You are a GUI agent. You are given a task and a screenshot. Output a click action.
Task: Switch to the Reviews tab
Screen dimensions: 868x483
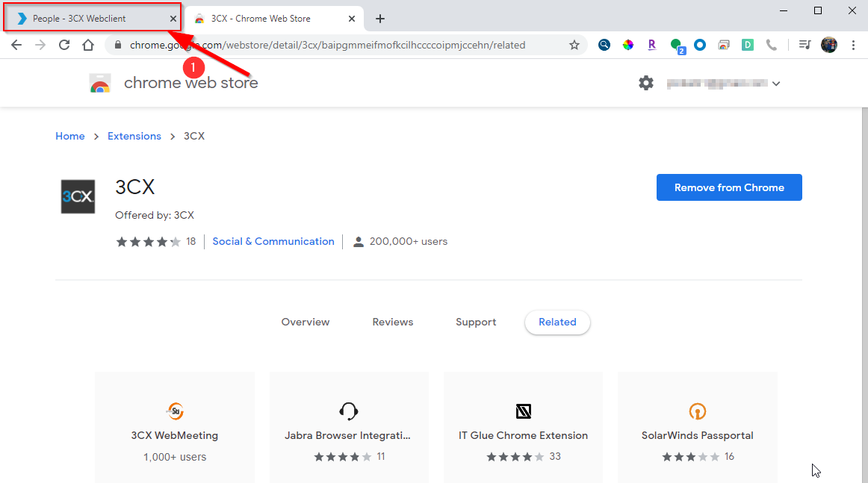393,322
